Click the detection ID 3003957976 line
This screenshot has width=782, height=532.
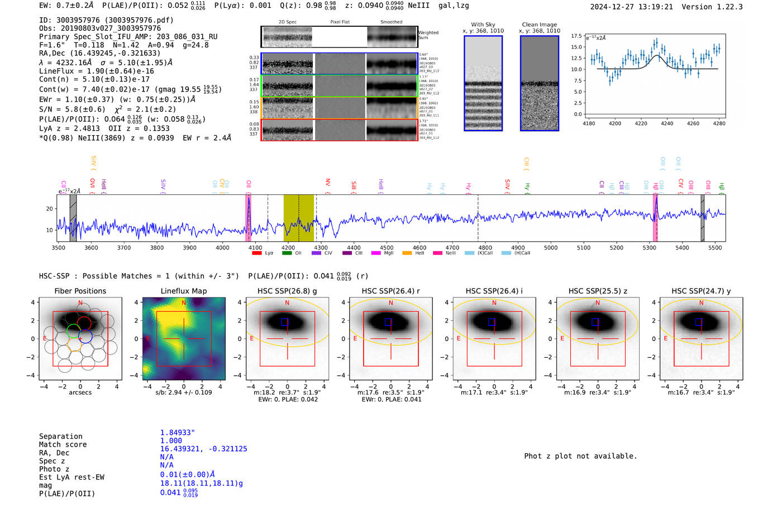pos(106,20)
